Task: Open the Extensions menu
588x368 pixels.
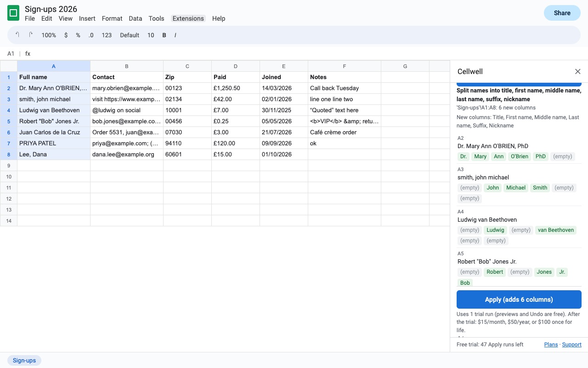Action: click(188, 18)
